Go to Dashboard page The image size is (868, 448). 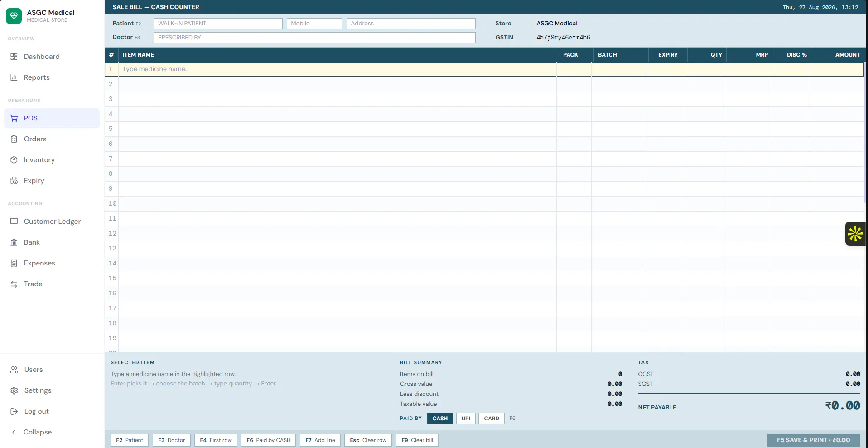click(52, 57)
